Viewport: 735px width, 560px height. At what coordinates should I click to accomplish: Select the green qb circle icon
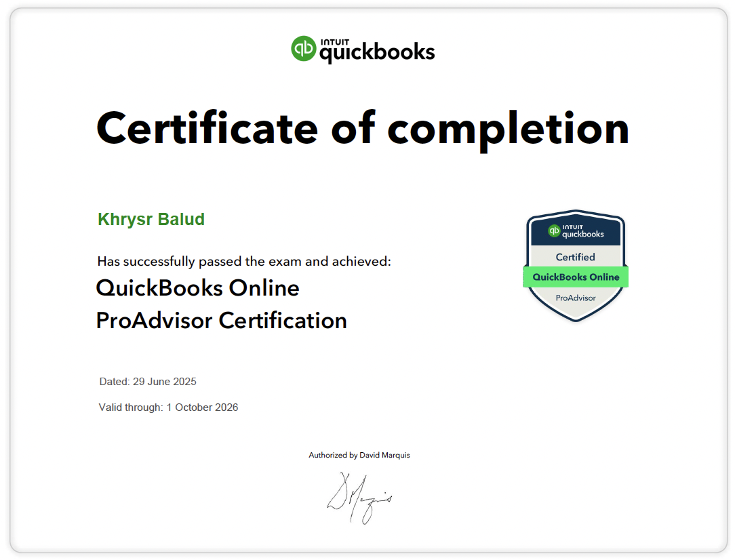coord(303,48)
